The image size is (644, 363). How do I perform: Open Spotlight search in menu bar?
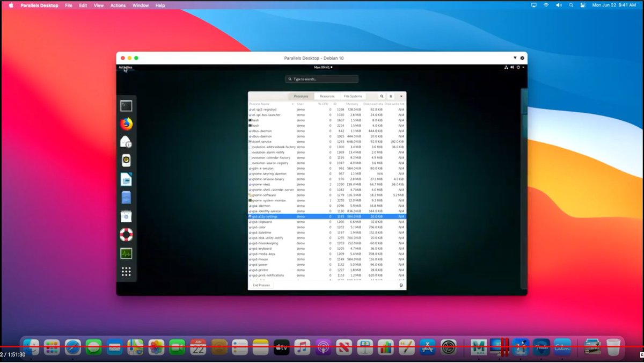tap(572, 5)
